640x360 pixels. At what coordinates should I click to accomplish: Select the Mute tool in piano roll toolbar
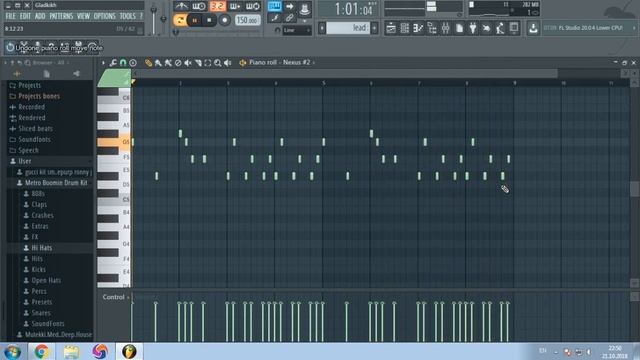click(x=188, y=62)
